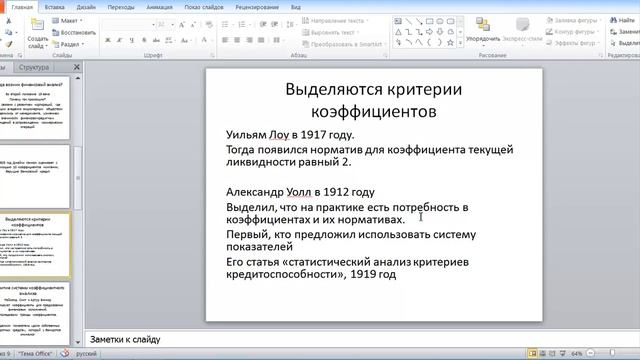Screen dimensions: 640x360
Task: Select the down arrow shape
Action: [440, 32]
